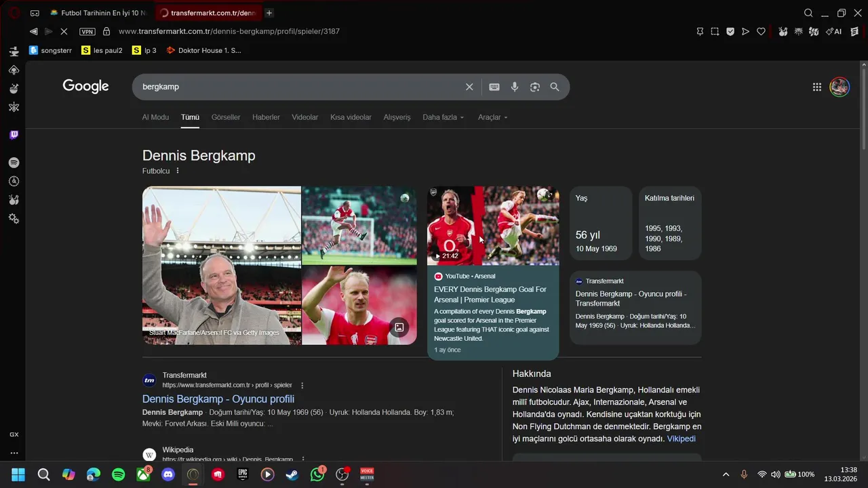Open the on-screen keyboard input tool
The image size is (868, 488).
494,87
